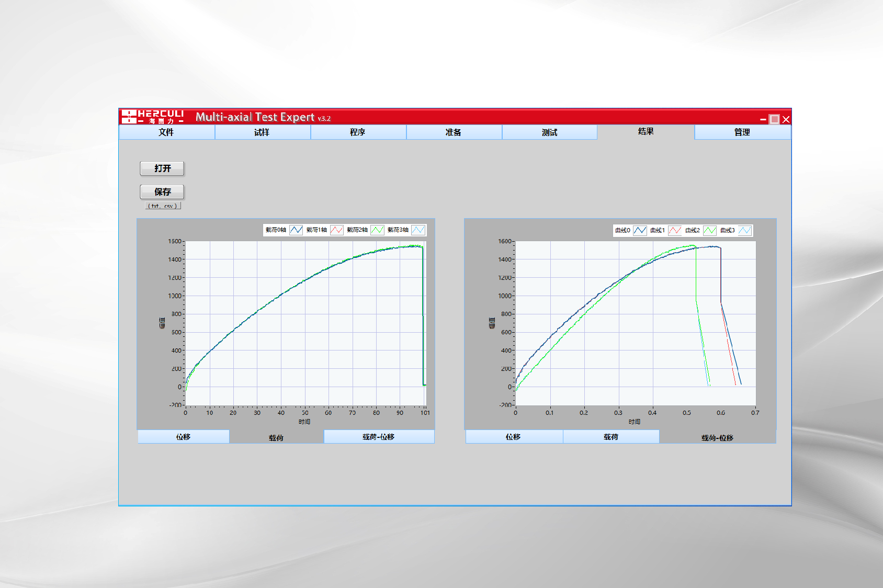Image resolution: width=883 pixels, height=588 pixels.
Task: Switch left chart to 载荷-位移 view
Action: tap(379, 437)
